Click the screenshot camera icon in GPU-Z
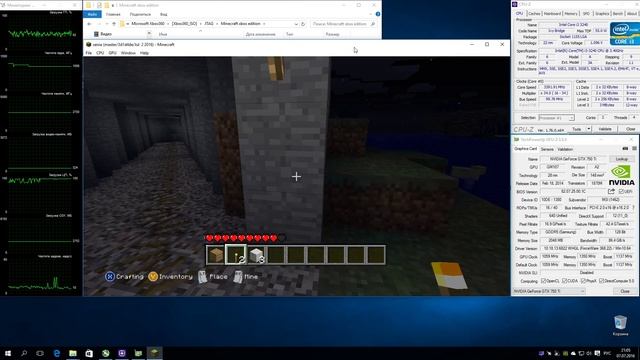The width and height of the screenshot is (640, 360). point(625,149)
